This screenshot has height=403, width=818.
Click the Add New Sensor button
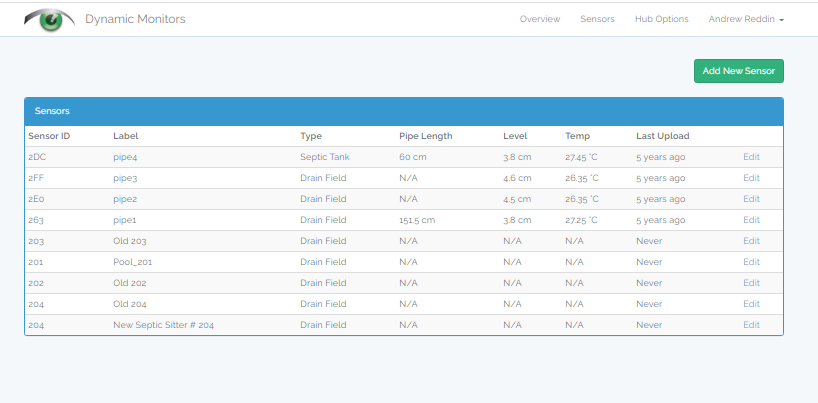tap(739, 71)
